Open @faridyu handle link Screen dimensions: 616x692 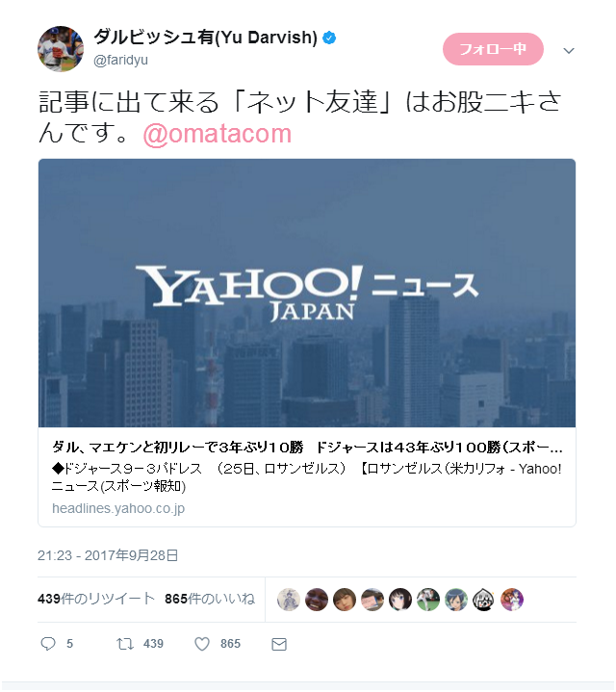click(x=120, y=60)
